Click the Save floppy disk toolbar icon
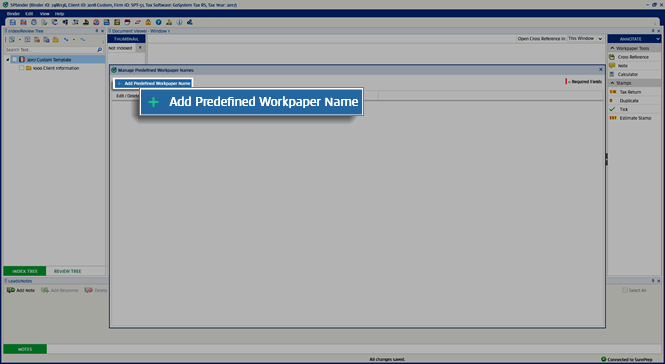665x364 pixels. pyautogui.click(x=13, y=22)
